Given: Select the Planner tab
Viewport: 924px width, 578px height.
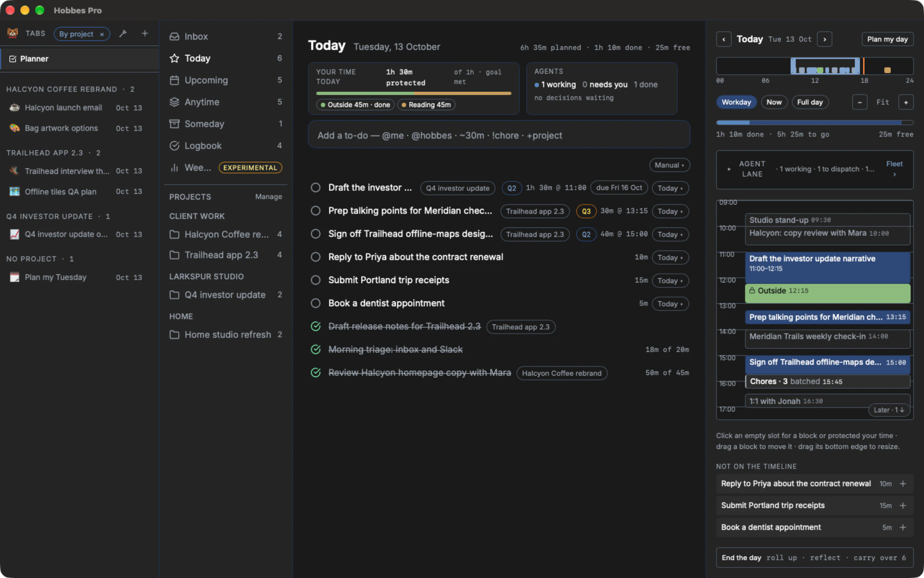Looking at the screenshot, I should [80, 59].
